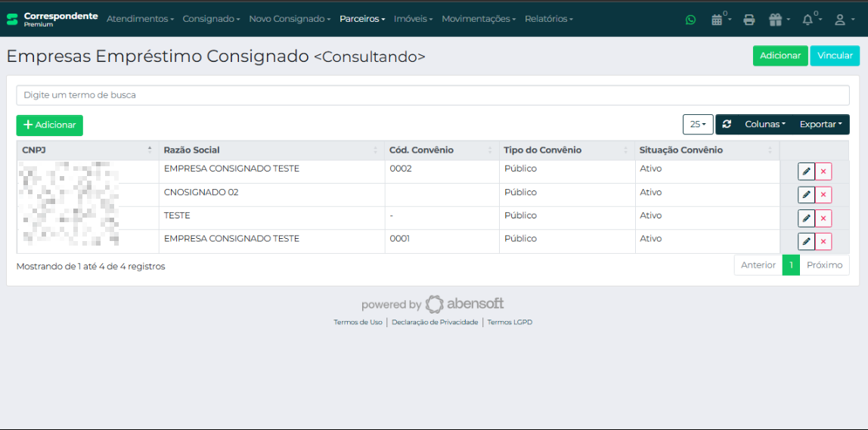Open the Novo Consignado menu
Viewport: 868px width, 430px height.
coord(290,19)
